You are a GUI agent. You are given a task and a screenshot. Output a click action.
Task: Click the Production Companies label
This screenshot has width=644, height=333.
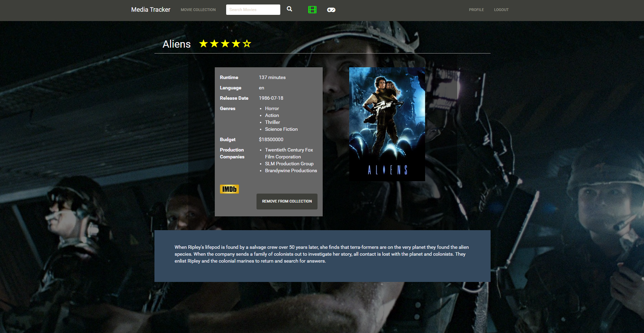coord(232,153)
